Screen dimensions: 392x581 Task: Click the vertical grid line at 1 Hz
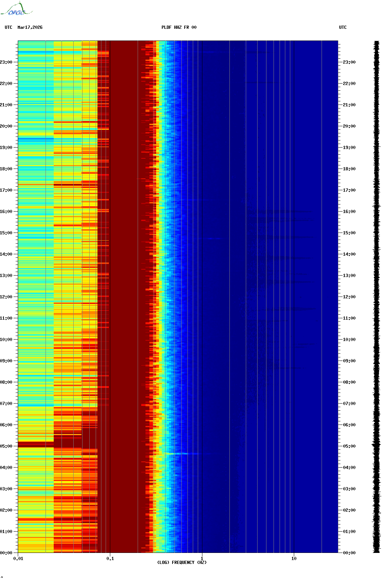[x=202, y=297]
